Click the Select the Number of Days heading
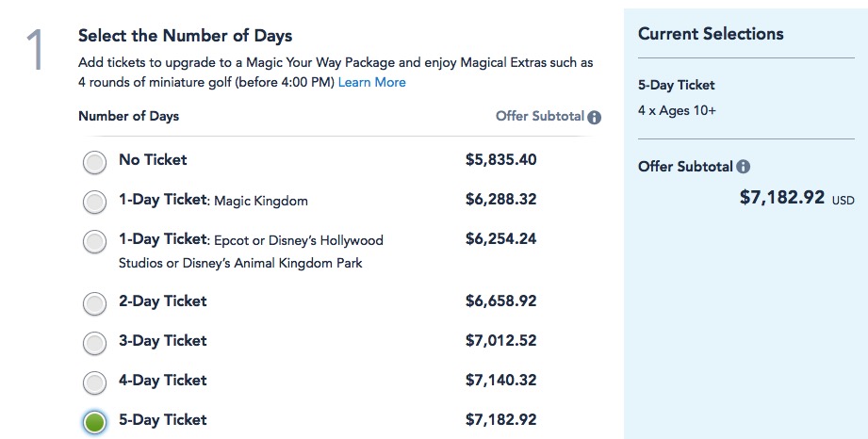 (185, 37)
